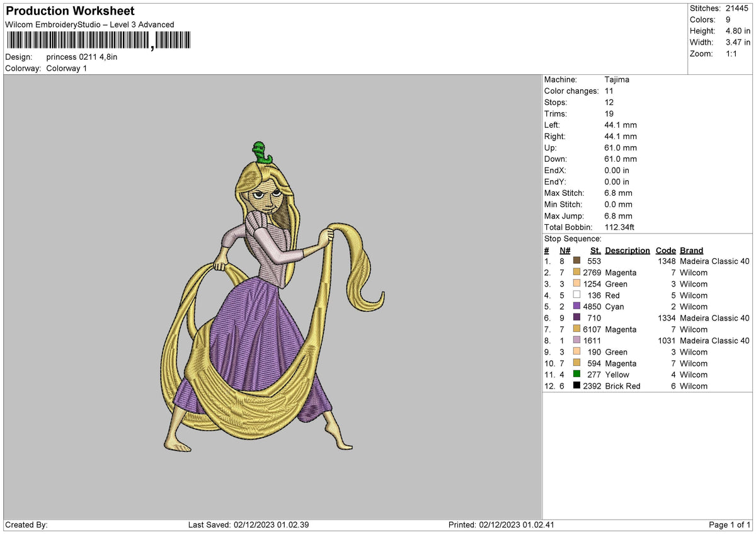Click the Max Stitch label
Screen dimensions: 756x534
click(564, 193)
